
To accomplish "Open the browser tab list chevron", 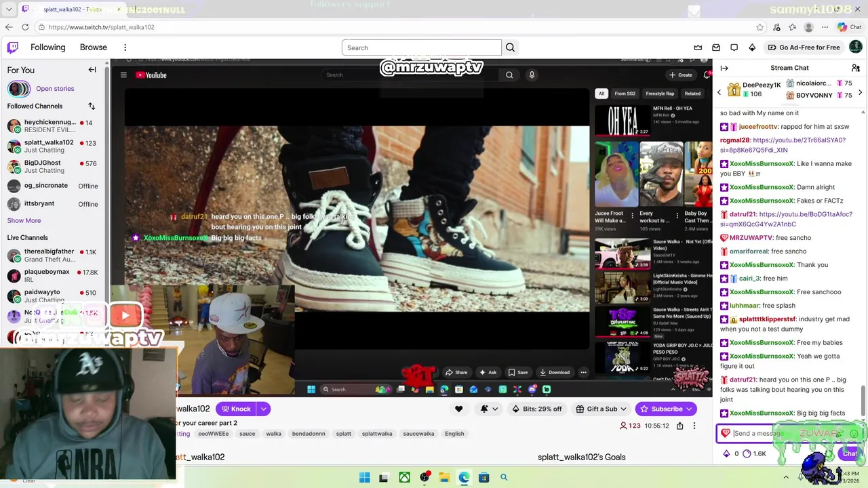I will click(9, 9).
